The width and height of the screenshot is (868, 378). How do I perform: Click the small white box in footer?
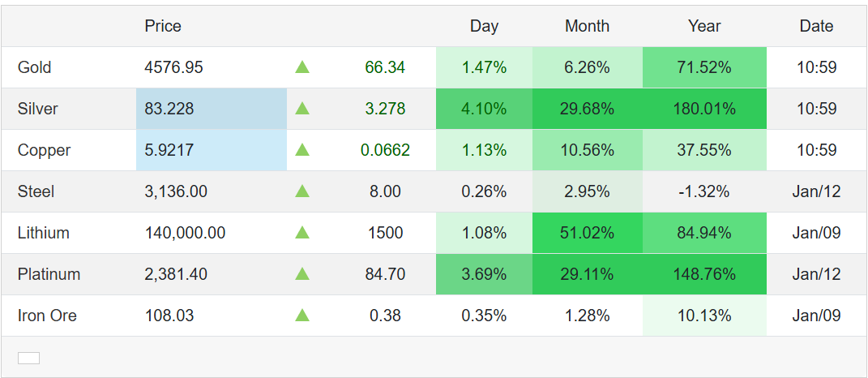click(28, 359)
